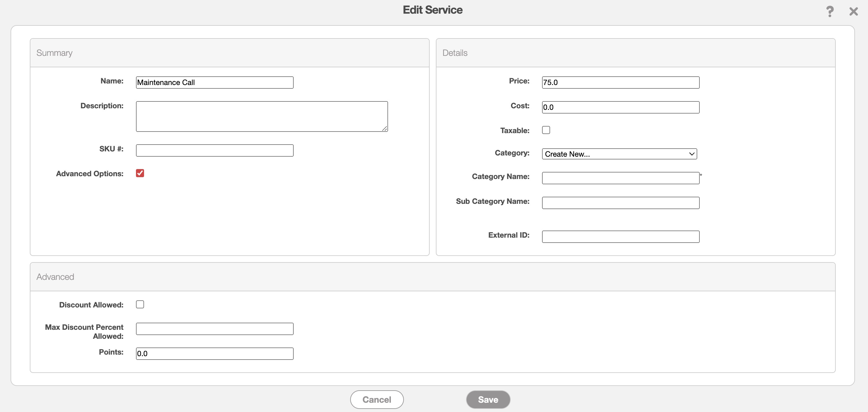Close the Edit Service dialog
868x412 pixels.
[853, 11]
